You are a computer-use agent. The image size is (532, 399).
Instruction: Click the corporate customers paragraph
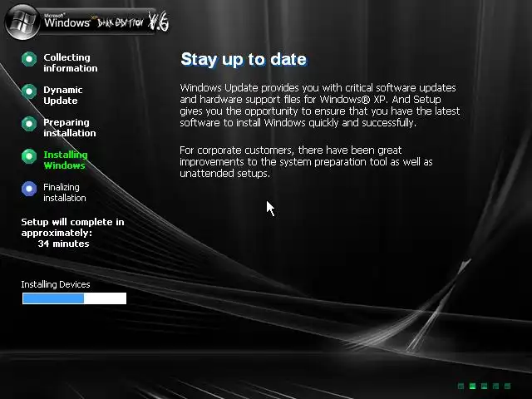click(x=306, y=162)
